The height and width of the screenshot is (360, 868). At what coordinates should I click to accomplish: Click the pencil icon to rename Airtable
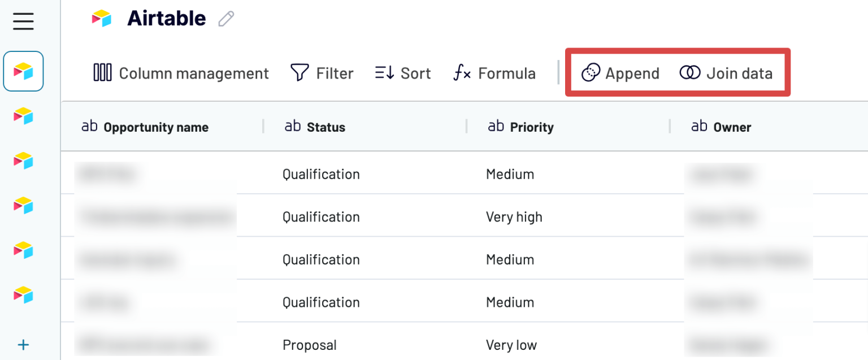coord(225,19)
